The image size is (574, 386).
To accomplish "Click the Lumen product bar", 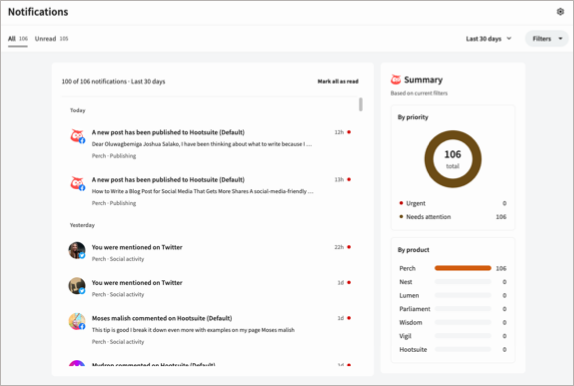I will (x=463, y=295).
